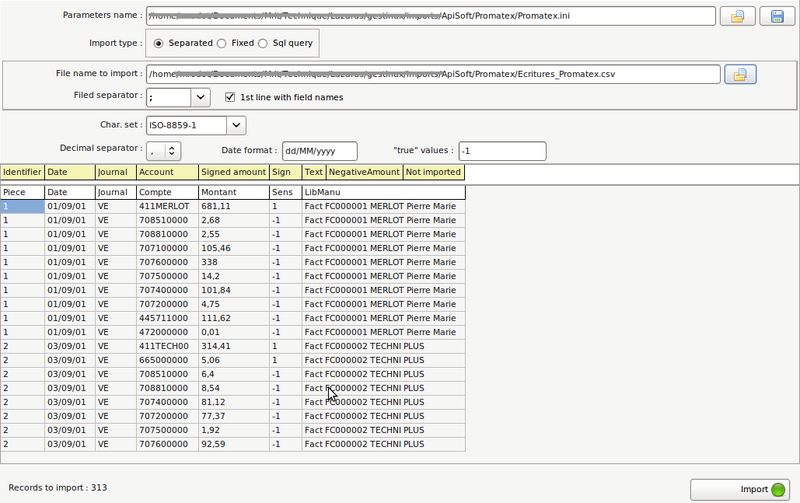Select account cell 708810000 with amount 2,55

pyautogui.click(x=167, y=235)
